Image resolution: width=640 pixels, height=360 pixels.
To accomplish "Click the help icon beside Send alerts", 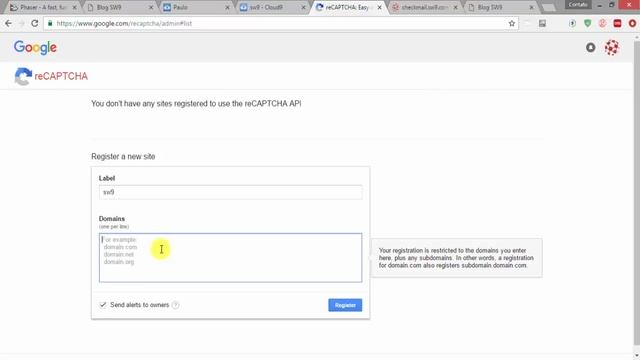I will point(175,305).
